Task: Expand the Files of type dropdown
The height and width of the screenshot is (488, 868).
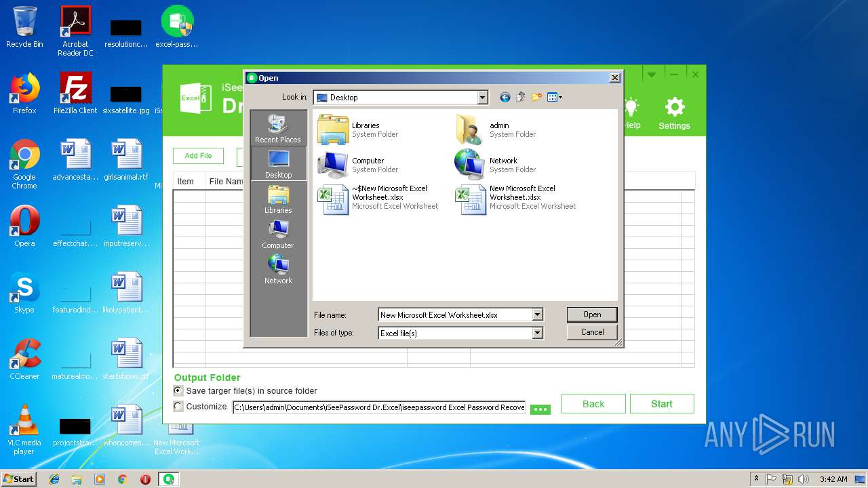Action: [537, 333]
